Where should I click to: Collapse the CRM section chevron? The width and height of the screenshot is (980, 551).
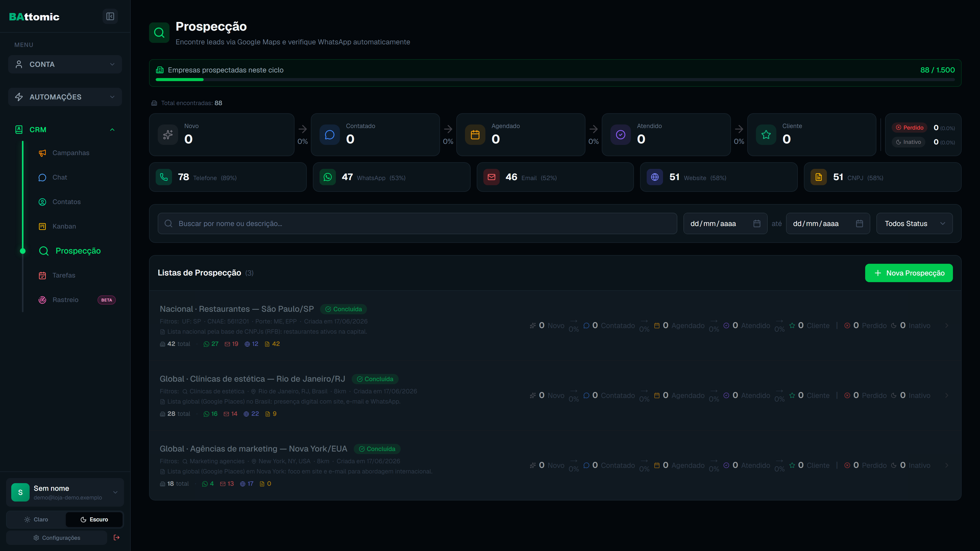point(112,130)
